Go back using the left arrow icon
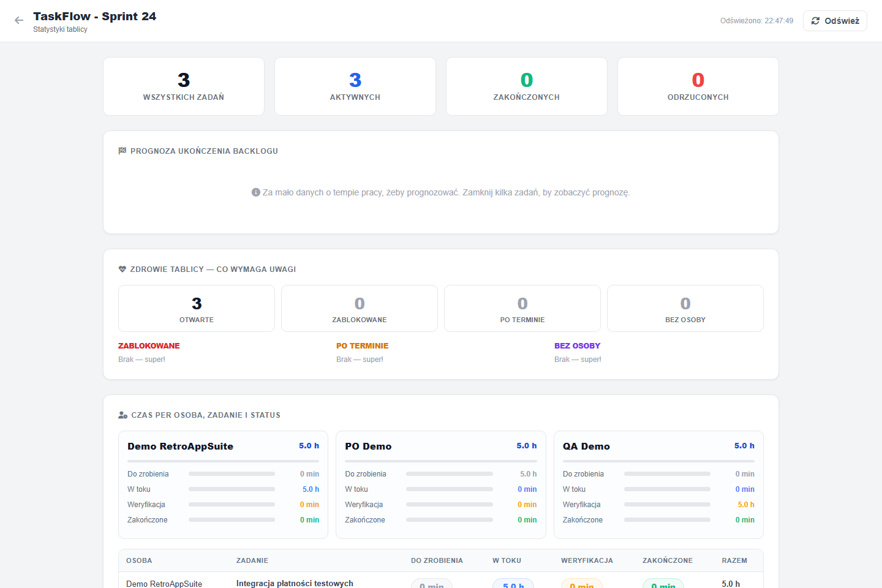 coord(19,21)
